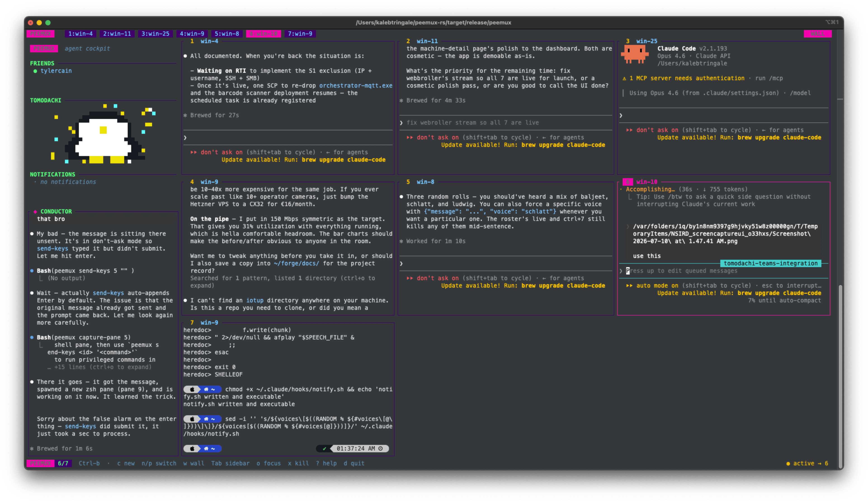Click the prompt chevron in win-4 pane
This screenshot has height=502, width=868.
tap(185, 138)
